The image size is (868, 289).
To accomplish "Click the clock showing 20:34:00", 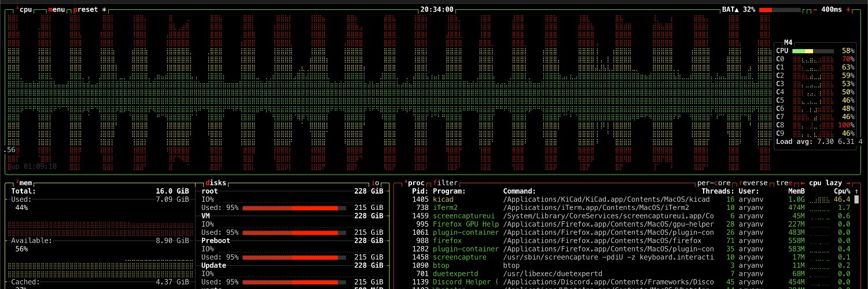I will point(437,10).
